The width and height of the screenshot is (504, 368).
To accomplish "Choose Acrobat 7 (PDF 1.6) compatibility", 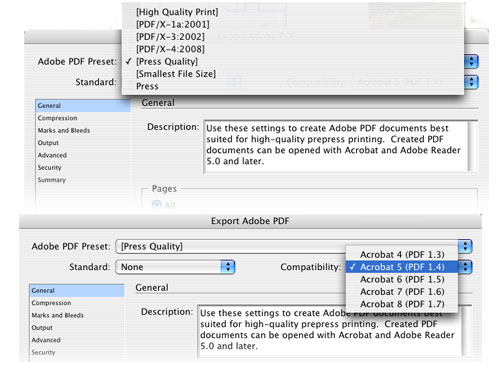I will tap(402, 292).
